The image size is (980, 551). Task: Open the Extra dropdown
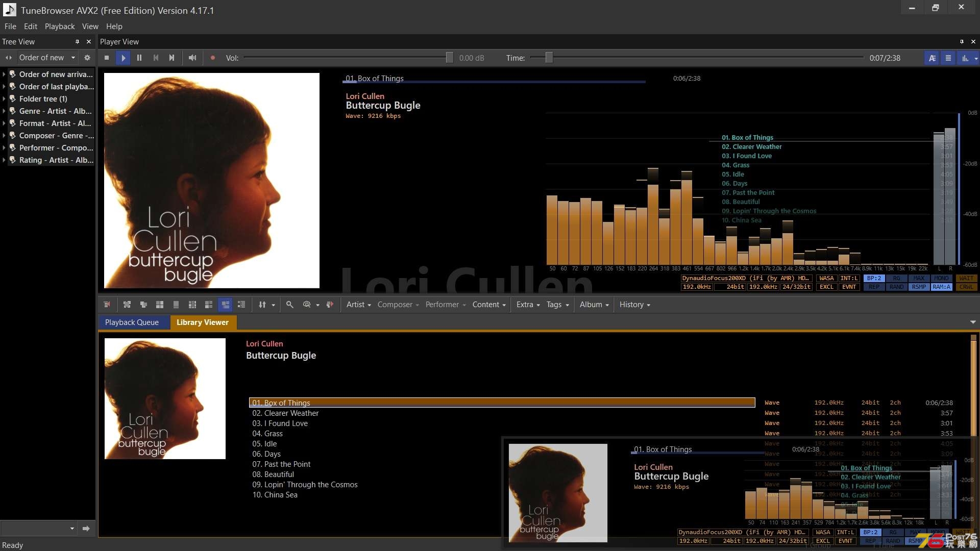click(x=528, y=305)
